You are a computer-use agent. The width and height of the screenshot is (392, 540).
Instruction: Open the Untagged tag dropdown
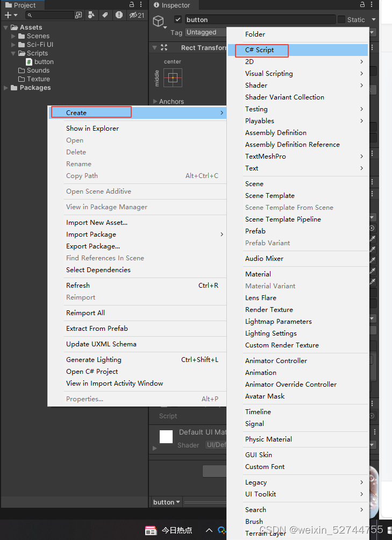205,32
